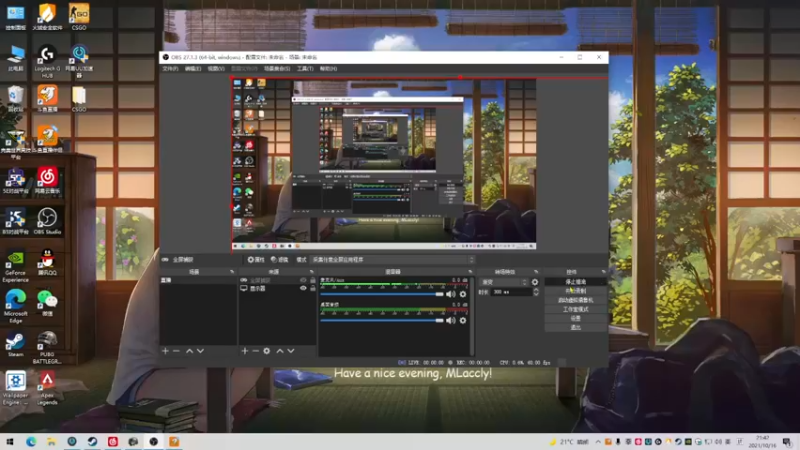This screenshot has height=450, width=800.
Task: Open the desktop audio settings gear
Action: [463, 320]
